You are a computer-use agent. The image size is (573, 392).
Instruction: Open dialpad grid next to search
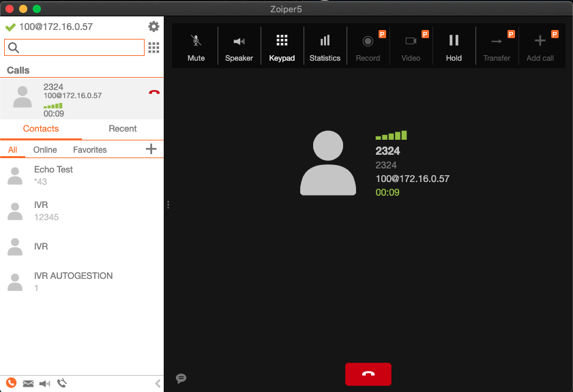click(154, 48)
